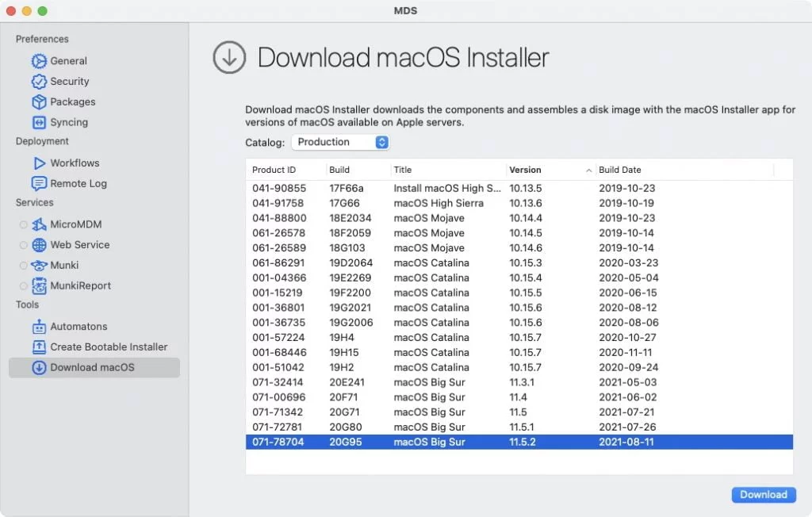The width and height of the screenshot is (812, 517).
Task: Go to Packages section
Action: tap(72, 102)
